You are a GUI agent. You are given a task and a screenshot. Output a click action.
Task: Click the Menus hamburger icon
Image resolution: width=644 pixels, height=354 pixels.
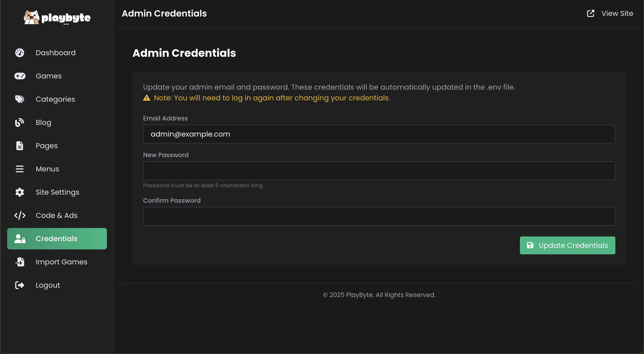coord(19,169)
